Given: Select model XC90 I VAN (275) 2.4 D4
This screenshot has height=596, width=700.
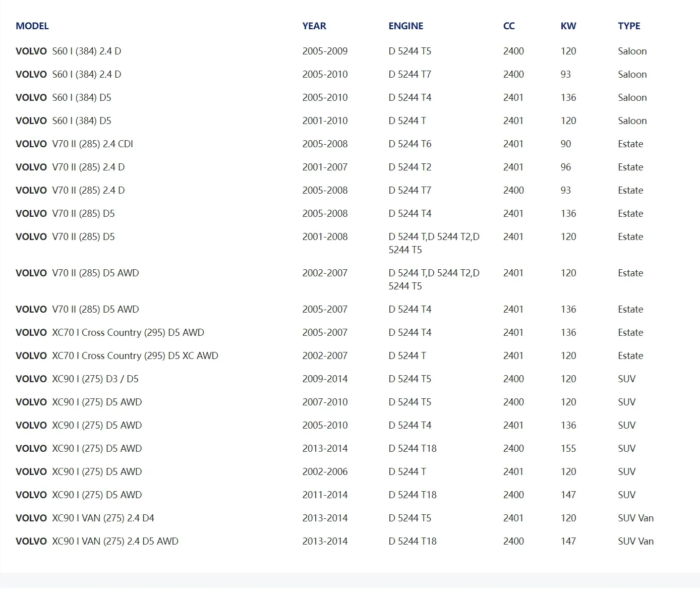Looking at the screenshot, I should [103, 518].
